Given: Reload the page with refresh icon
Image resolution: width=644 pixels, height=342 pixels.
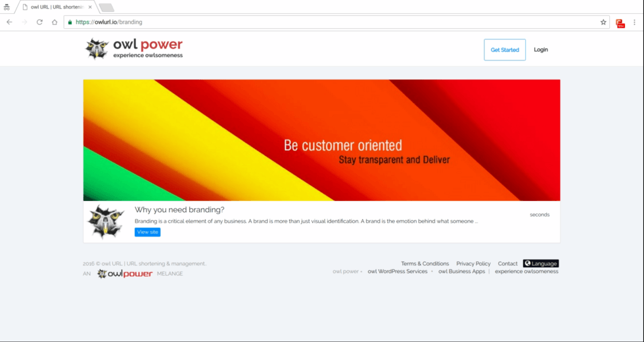Looking at the screenshot, I should click(x=39, y=22).
